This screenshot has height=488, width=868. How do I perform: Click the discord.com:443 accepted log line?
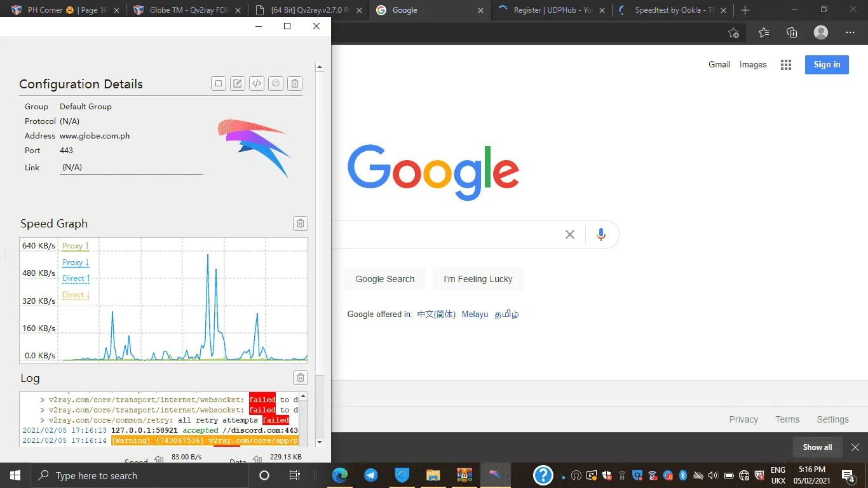coord(160,430)
